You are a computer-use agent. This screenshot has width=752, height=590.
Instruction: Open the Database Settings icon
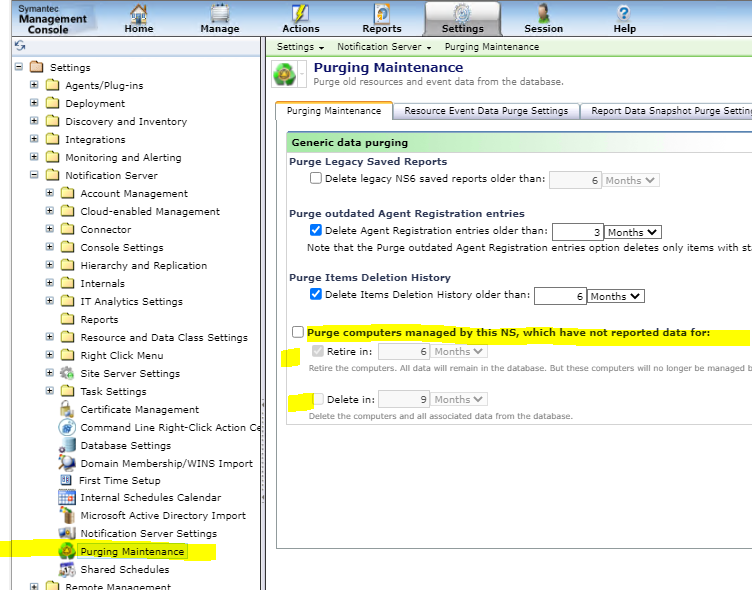click(x=67, y=445)
